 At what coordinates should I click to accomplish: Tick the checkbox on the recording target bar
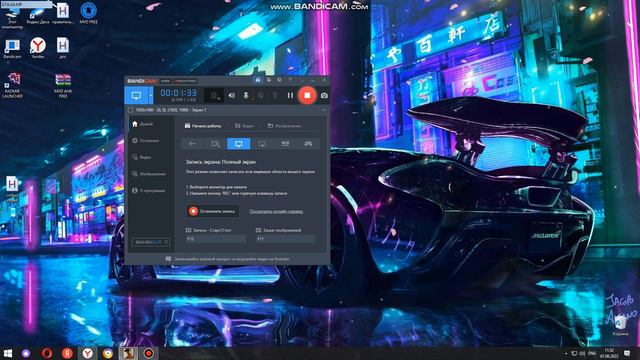point(130,110)
